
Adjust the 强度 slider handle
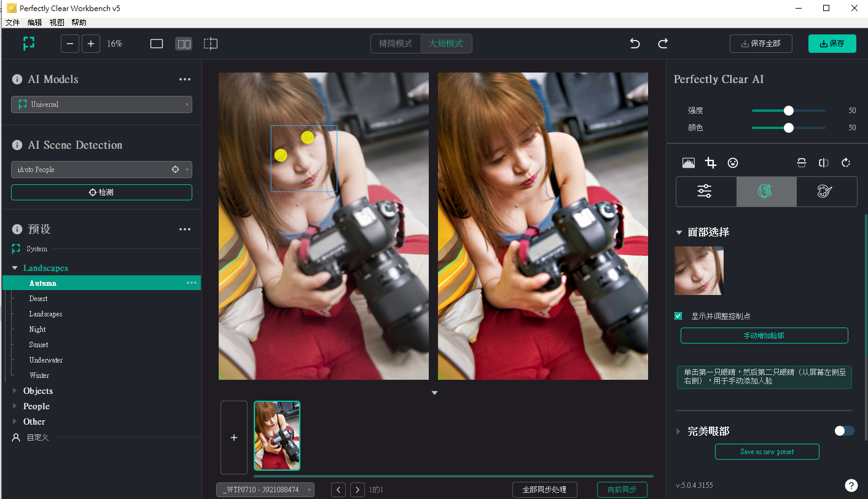coord(789,111)
